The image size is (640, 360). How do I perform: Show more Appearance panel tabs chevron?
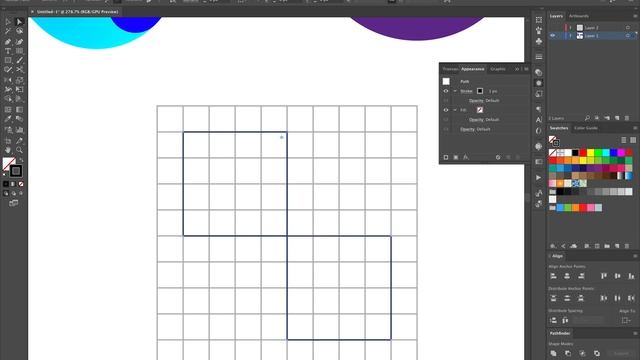[x=517, y=69]
